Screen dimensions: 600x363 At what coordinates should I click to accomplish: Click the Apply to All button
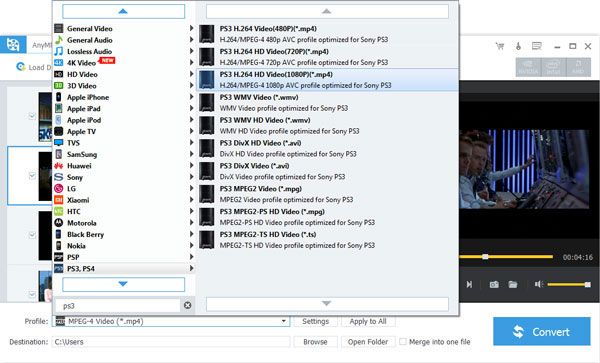pyautogui.click(x=368, y=321)
